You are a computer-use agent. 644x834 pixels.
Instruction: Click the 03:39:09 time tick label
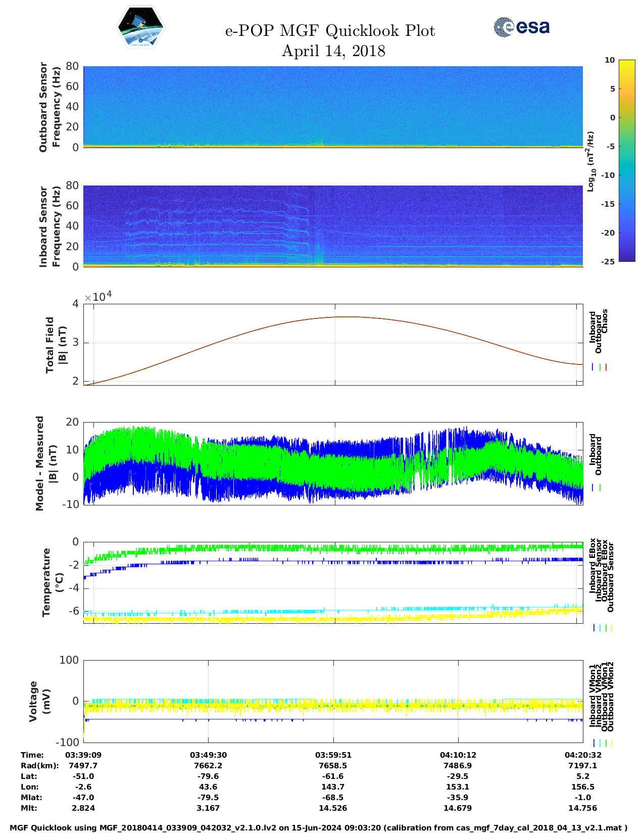click(x=83, y=755)
